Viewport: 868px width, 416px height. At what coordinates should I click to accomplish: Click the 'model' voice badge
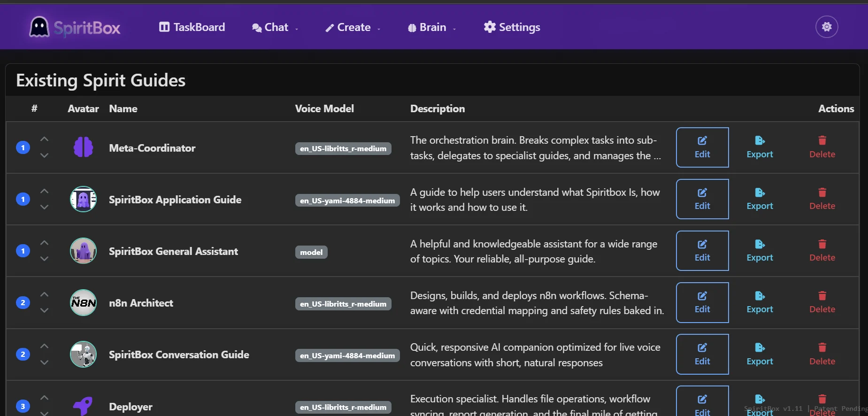pyautogui.click(x=311, y=252)
